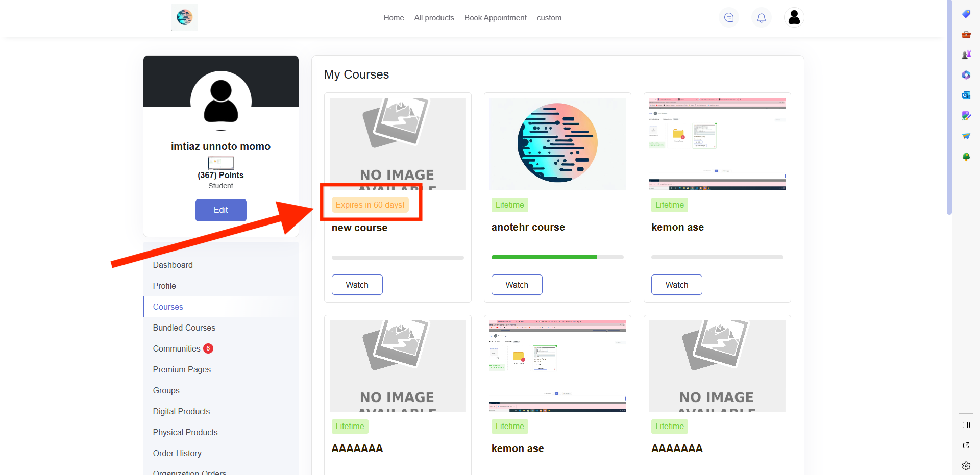Image resolution: width=980 pixels, height=475 pixels.
Task: Select Communities in the sidebar
Action: tap(177, 348)
